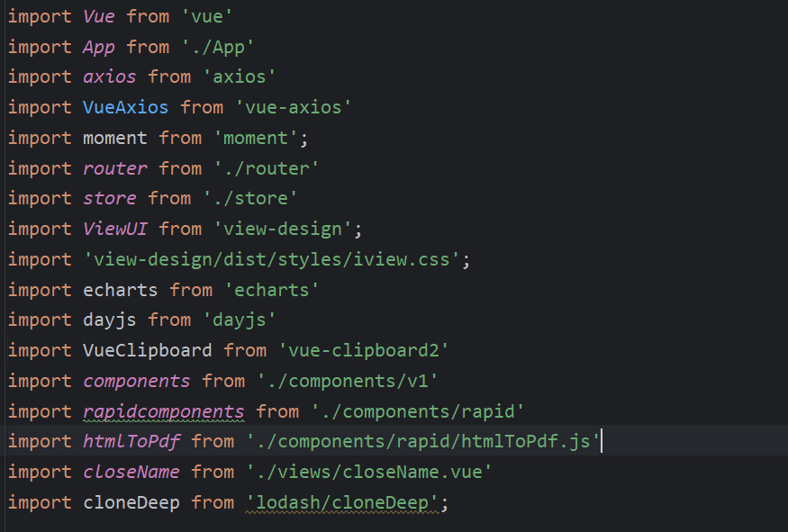The image size is (788, 532).
Task: Click the 'vue-clipboard2' string
Action: point(363,351)
